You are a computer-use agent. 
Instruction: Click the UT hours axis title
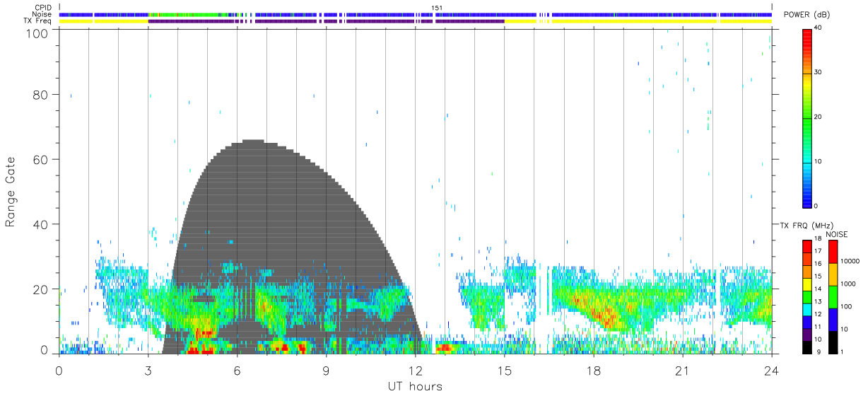pyautogui.click(x=415, y=386)
